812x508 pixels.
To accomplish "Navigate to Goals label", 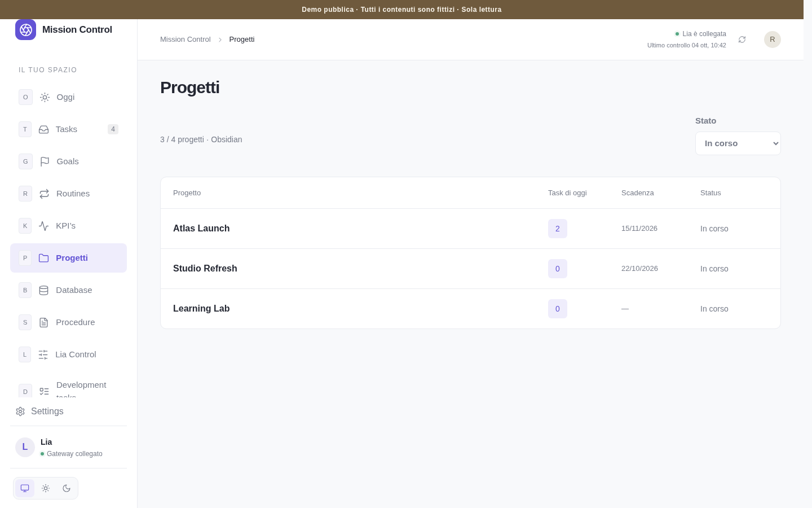I will click(x=68, y=161).
